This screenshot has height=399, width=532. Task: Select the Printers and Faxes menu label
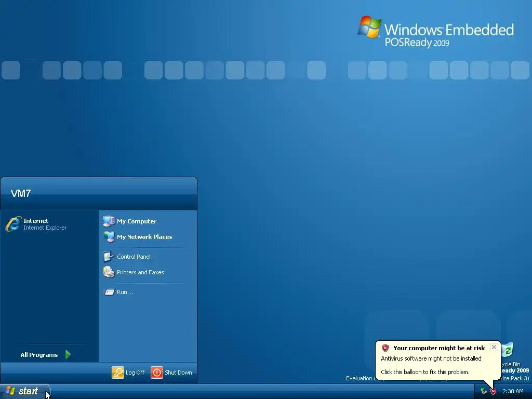coord(140,272)
